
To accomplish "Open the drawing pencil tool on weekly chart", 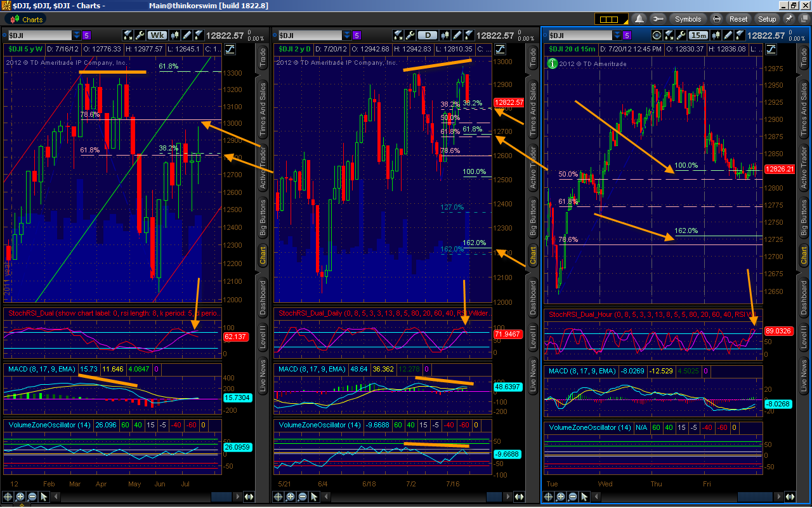I will (x=187, y=36).
